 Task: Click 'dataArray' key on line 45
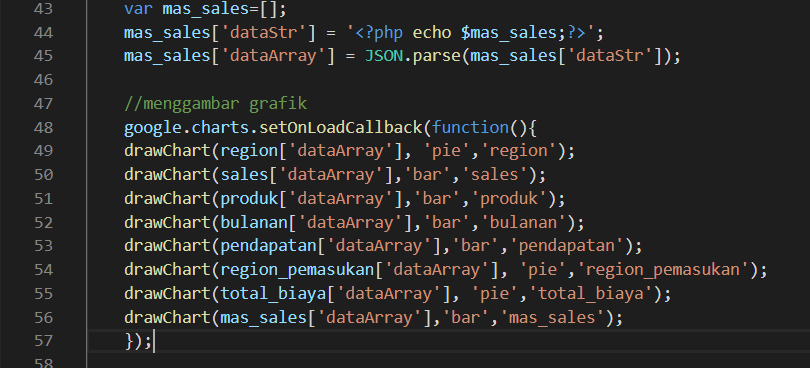click(x=273, y=56)
